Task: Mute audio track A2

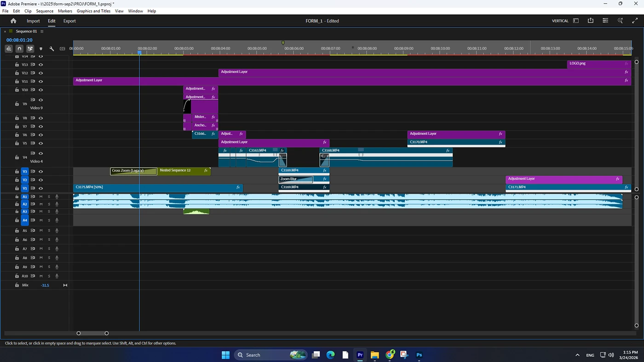Action: pos(41,204)
